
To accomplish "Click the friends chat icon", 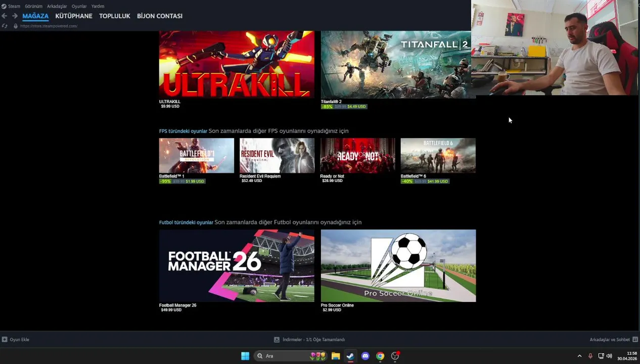I will (635, 340).
